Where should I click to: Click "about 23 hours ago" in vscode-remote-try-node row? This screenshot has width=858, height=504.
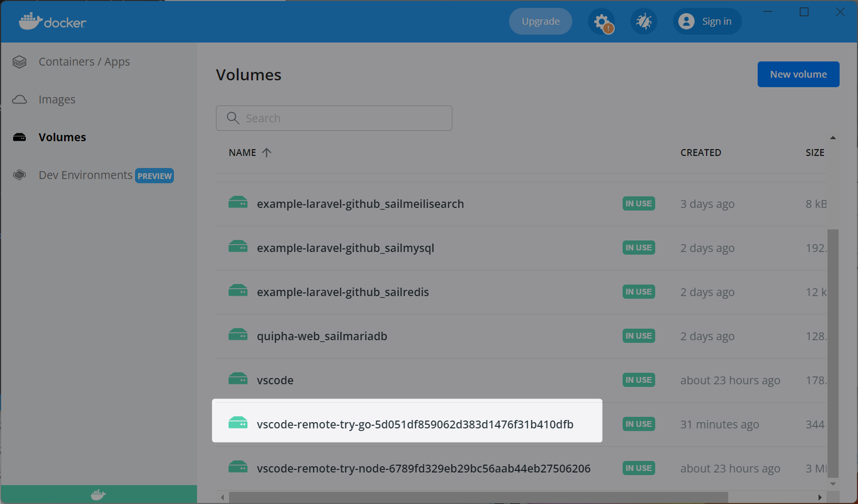pos(730,469)
